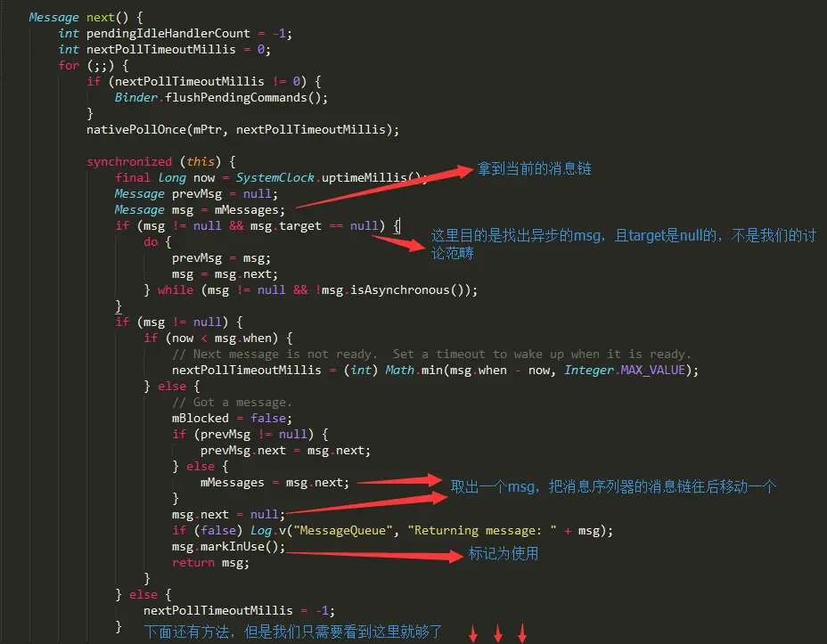Click the mMessages assignment on msg line
Screen dimensions: 827x644
(x=250, y=209)
